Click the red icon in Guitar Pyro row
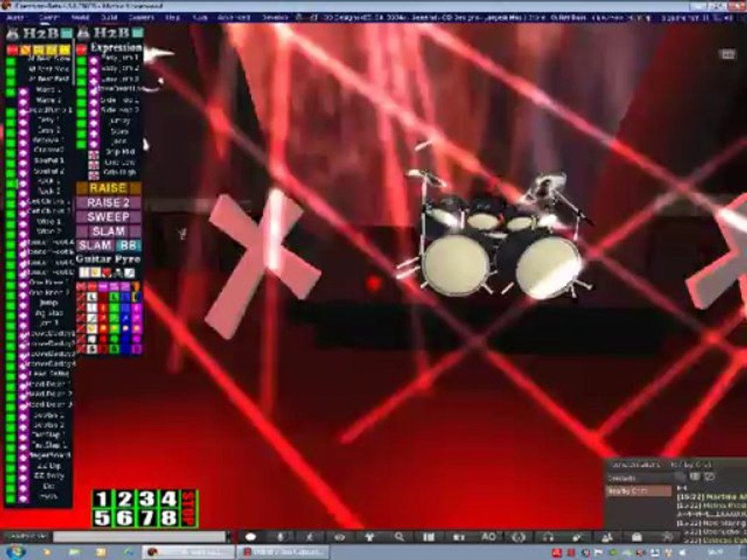747x560 pixels. [107, 272]
